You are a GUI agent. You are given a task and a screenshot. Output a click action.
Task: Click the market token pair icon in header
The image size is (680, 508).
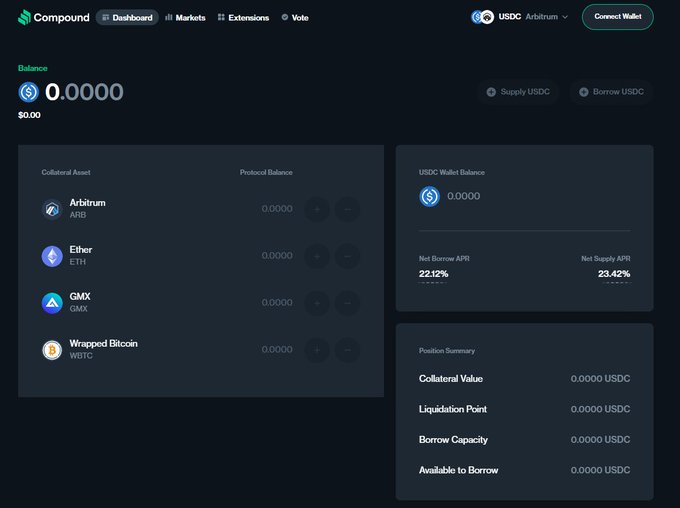click(x=482, y=17)
